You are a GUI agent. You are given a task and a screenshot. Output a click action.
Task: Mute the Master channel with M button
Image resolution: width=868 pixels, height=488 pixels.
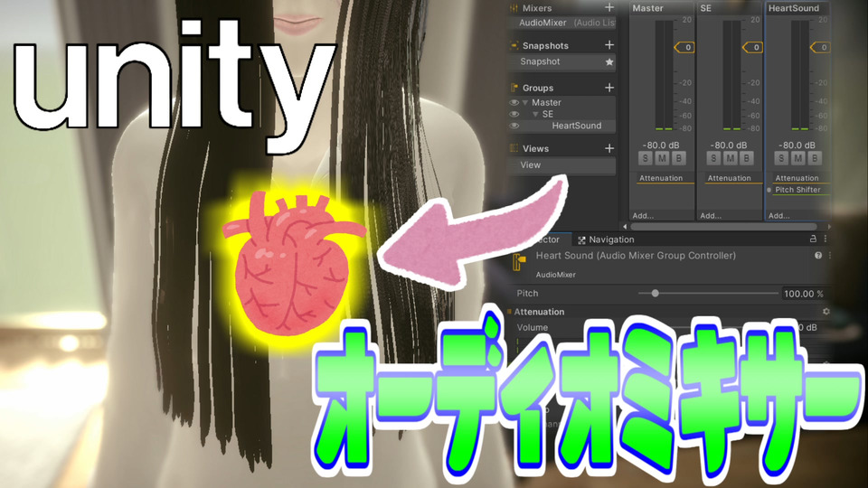662,158
